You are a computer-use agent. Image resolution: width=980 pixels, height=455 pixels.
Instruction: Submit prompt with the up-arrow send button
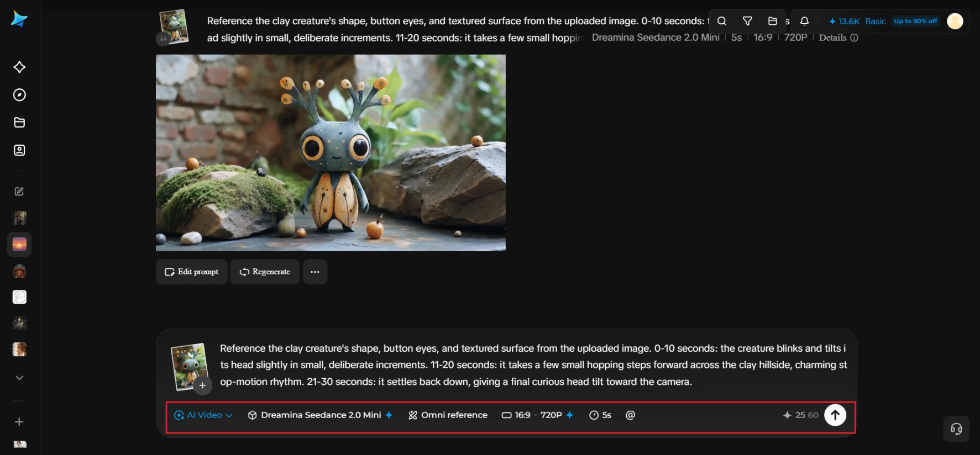(835, 415)
